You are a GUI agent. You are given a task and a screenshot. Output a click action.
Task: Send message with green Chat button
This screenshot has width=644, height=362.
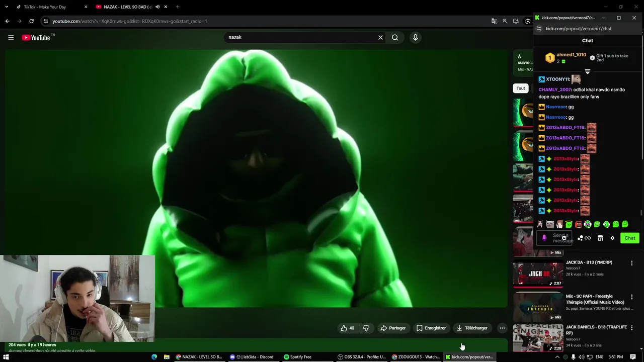[630, 238]
